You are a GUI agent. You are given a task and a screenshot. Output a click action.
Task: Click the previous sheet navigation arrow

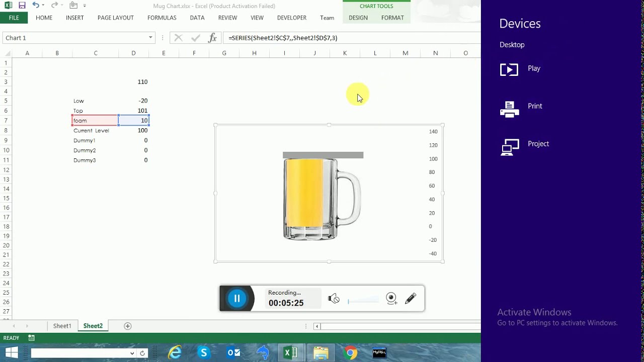14,326
